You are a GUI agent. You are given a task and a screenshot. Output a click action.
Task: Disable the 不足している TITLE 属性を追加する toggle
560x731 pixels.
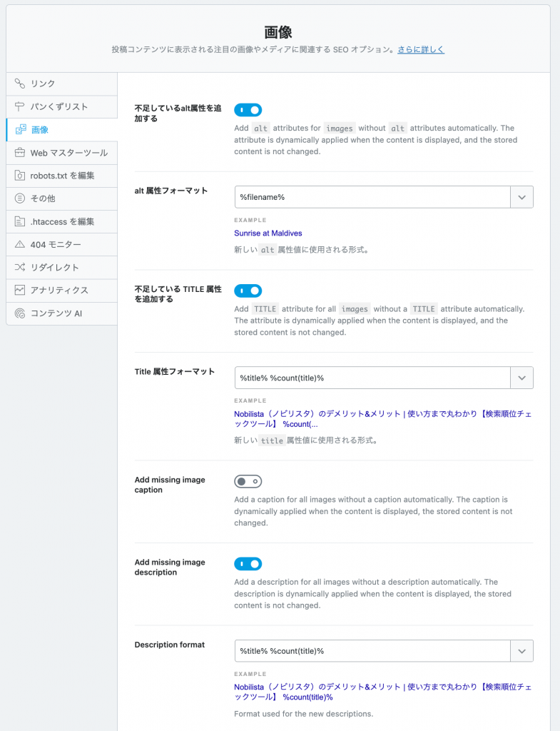(248, 291)
